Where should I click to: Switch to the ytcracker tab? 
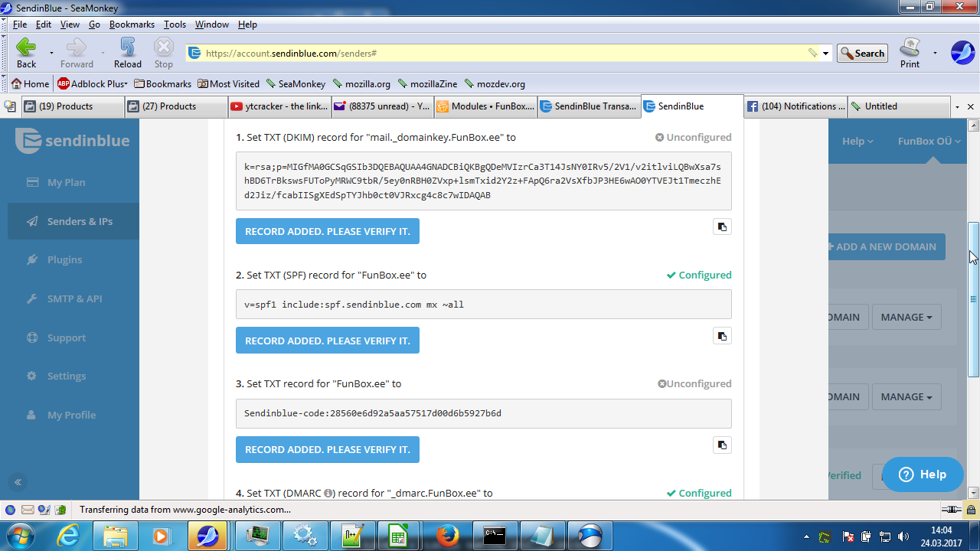point(279,106)
